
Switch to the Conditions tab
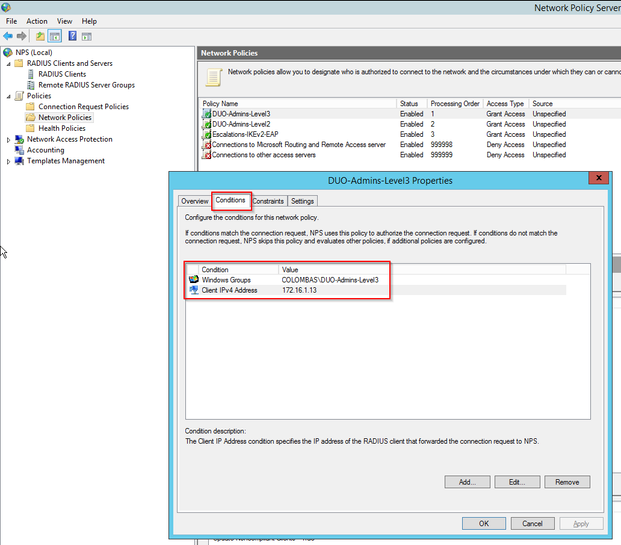pos(230,200)
